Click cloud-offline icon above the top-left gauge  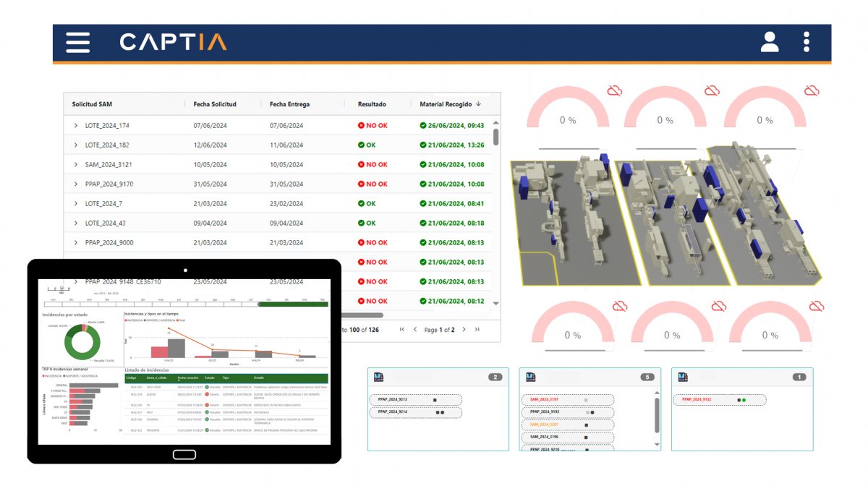pos(615,90)
